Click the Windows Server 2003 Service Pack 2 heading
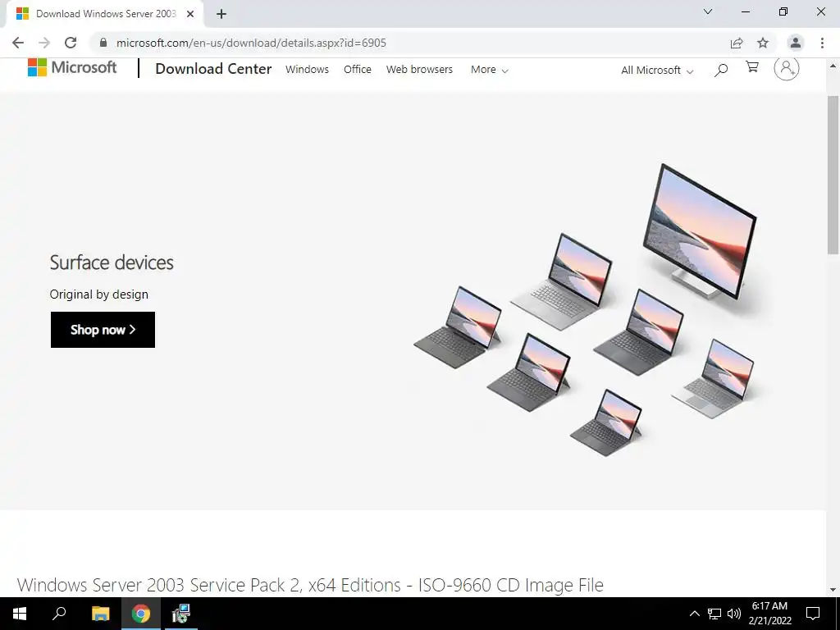The image size is (840, 630). (310, 585)
